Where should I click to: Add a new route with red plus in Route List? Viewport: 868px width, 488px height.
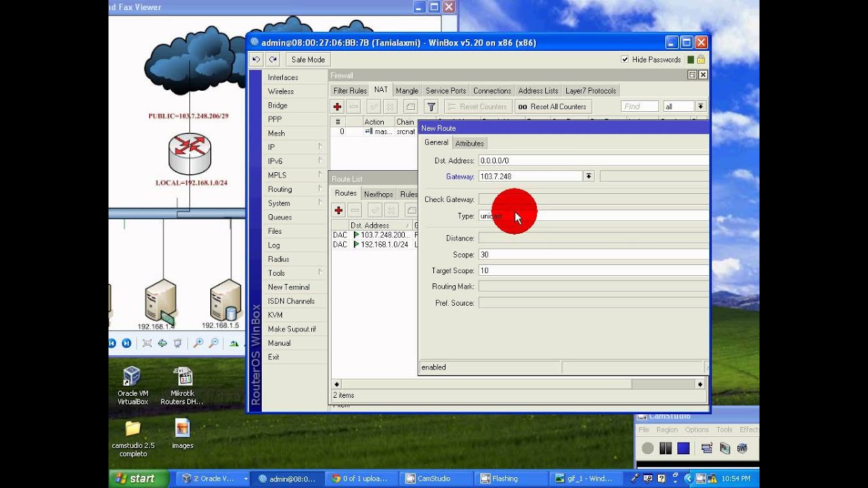338,210
